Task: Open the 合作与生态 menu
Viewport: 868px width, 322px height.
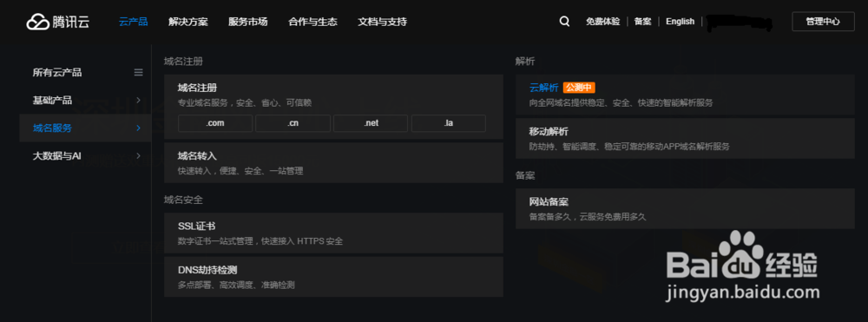Action: pos(312,22)
